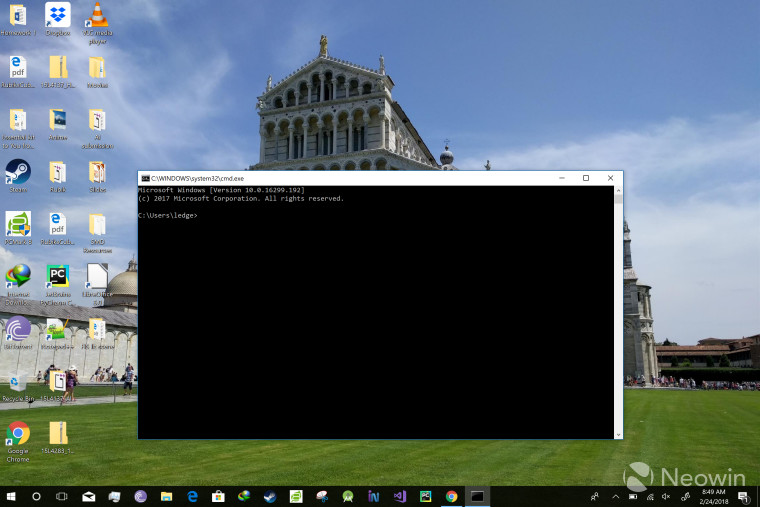Open Cortana search circle in taskbar

click(36, 496)
